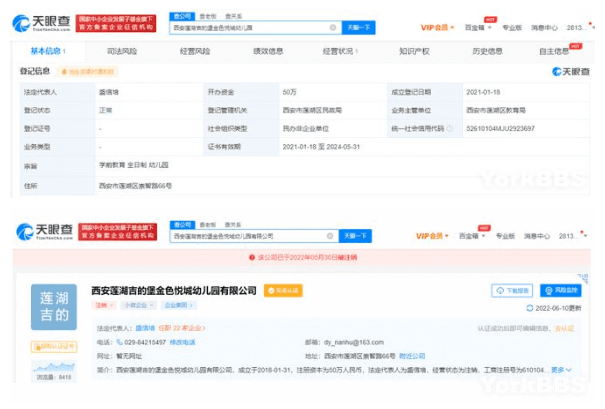
Task: Click the blue 风险监控 button
Action: pyautogui.click(x=561, y=290)
